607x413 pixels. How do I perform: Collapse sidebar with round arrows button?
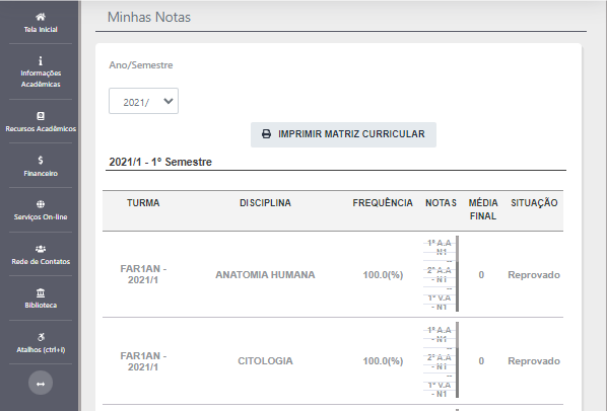(x=40, y=382)
